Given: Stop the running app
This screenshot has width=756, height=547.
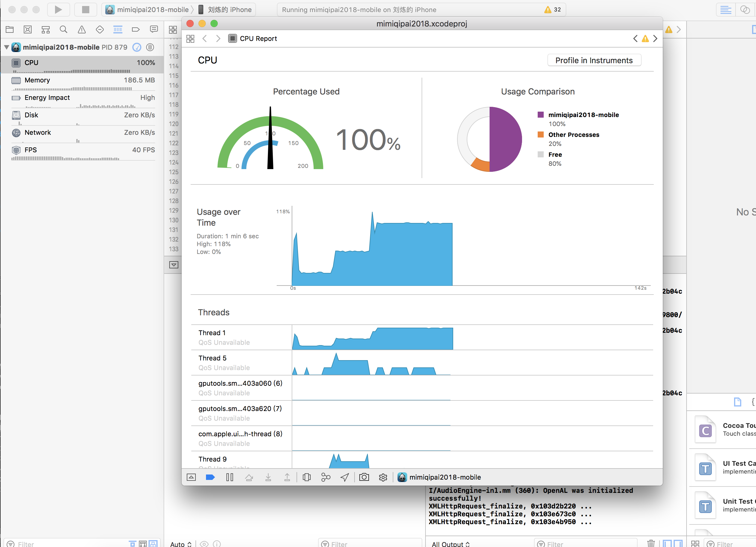Looking at the screenshot, I should pyautogui.click(x=85, y=9).
